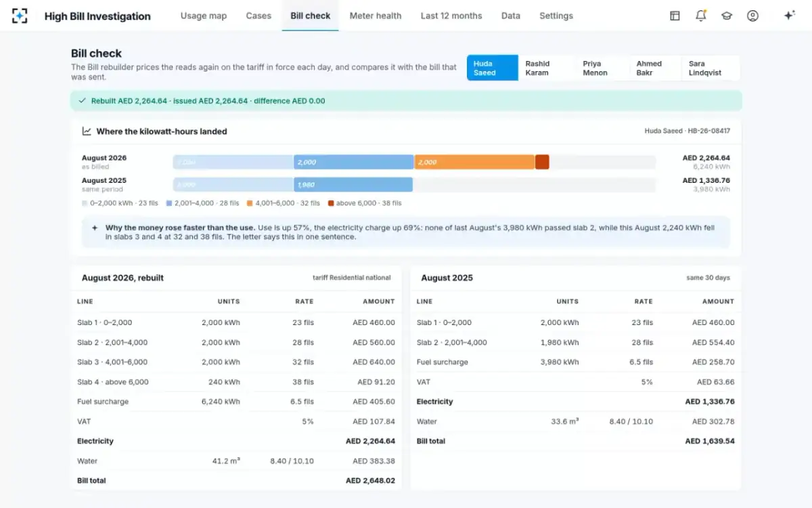Click the '41.2 m³' water units cell
Image resolution: width=812 pixels, height=508 pixels.
(x=226, y=461)
